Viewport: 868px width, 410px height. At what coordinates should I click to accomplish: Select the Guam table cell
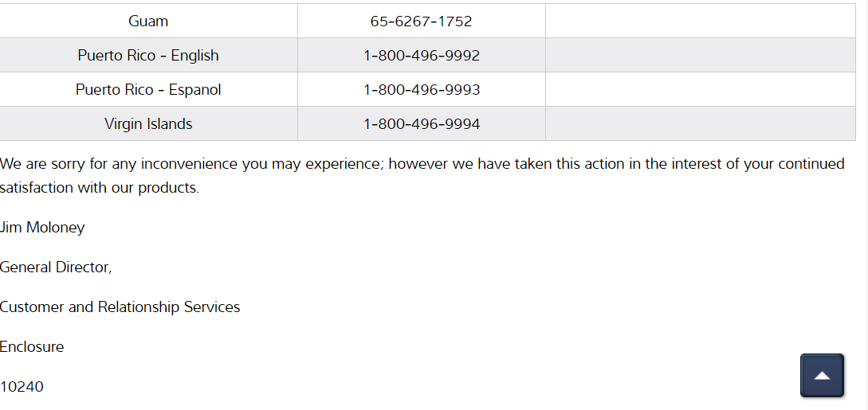(148, 21)
